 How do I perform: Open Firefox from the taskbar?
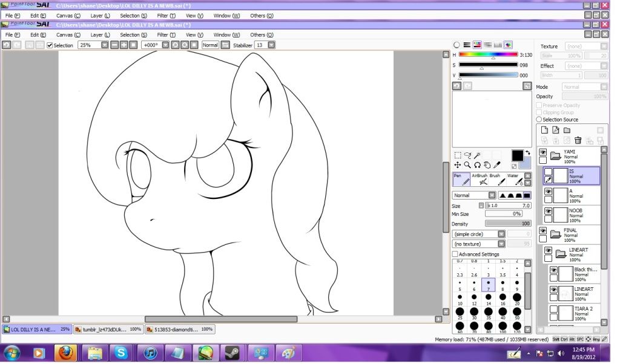click(65, 353)
